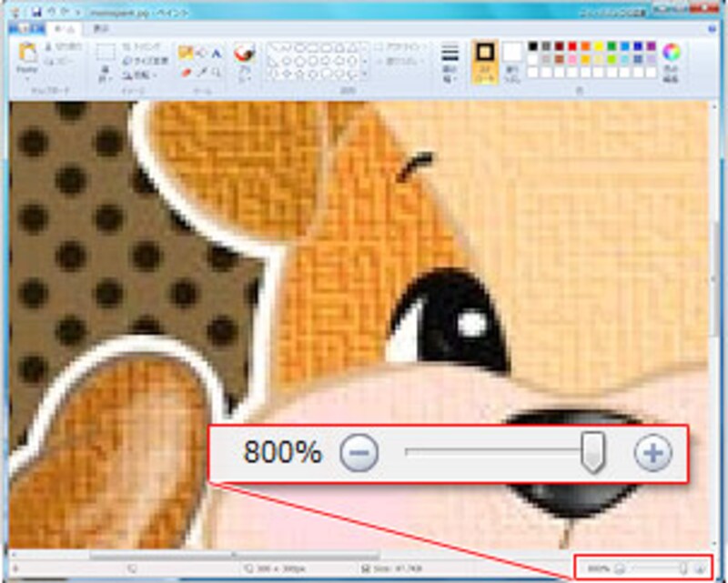728x583 pixels.
Task: Choose the Brushes tool
Action: click(244, 54)
